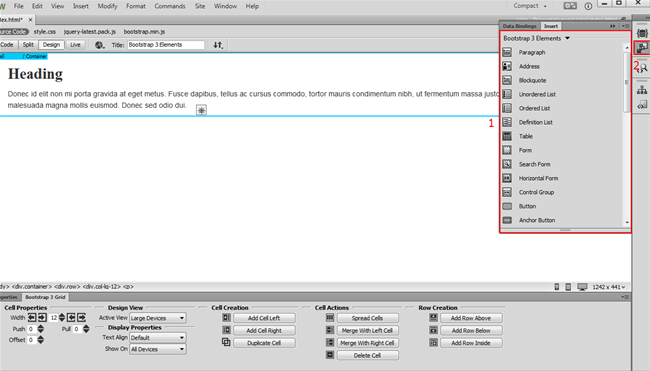Switch to Design view
The height and width of the screenshot is (371, 650).
click(51, 45)
